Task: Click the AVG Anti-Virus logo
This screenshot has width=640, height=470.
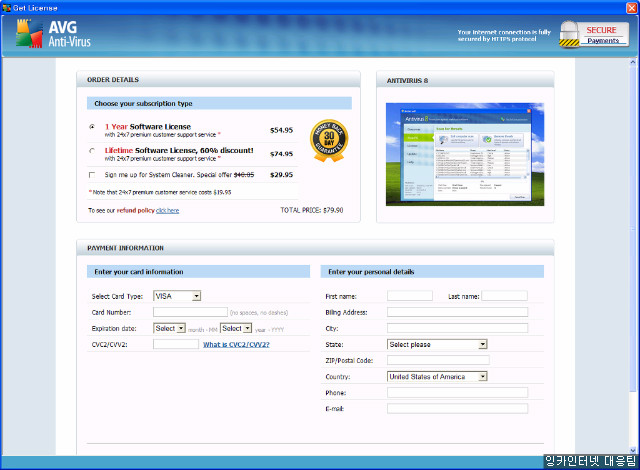Action: (x=53, y=33)
